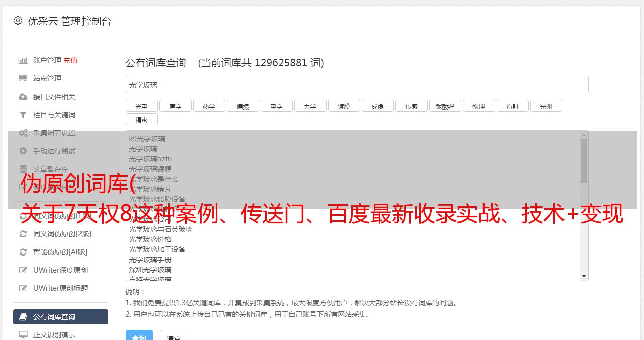Click the 衍射 tag button
Screen dimensions: 644x340
tap(512, 106)
